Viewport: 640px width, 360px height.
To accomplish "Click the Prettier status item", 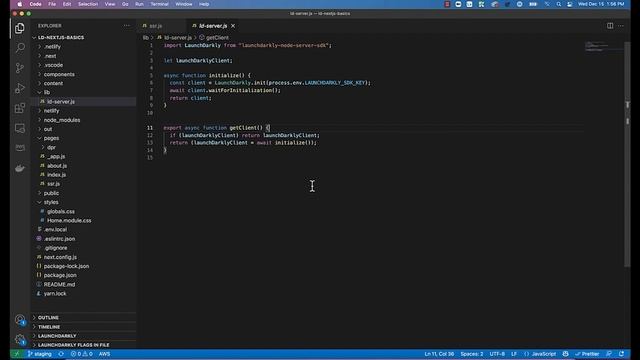I will pyautogui.click(x=587, y=354).
